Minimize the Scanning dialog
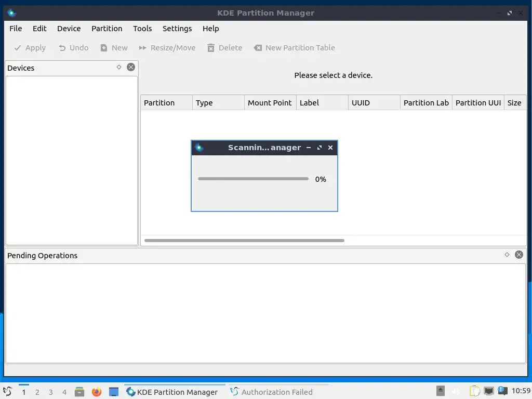 [x=309, y=148]
